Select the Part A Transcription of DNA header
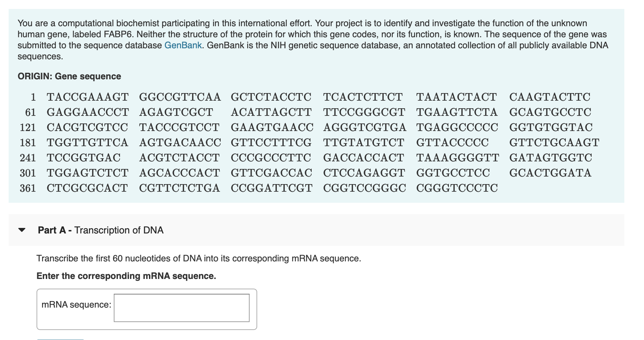The image size is (644, 340). [101, 230]
